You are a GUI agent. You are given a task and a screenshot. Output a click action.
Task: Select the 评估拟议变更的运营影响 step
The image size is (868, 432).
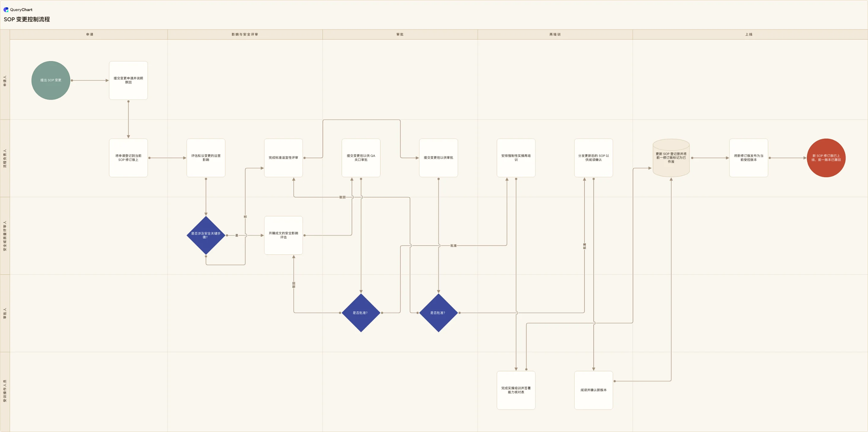[206, 158]
